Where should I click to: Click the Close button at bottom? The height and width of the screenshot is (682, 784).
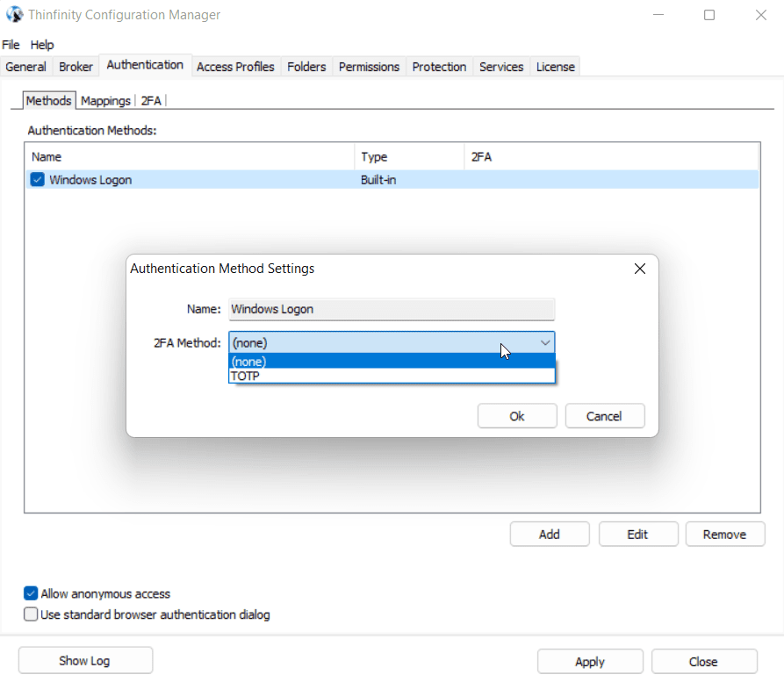[x=704, y=662]
